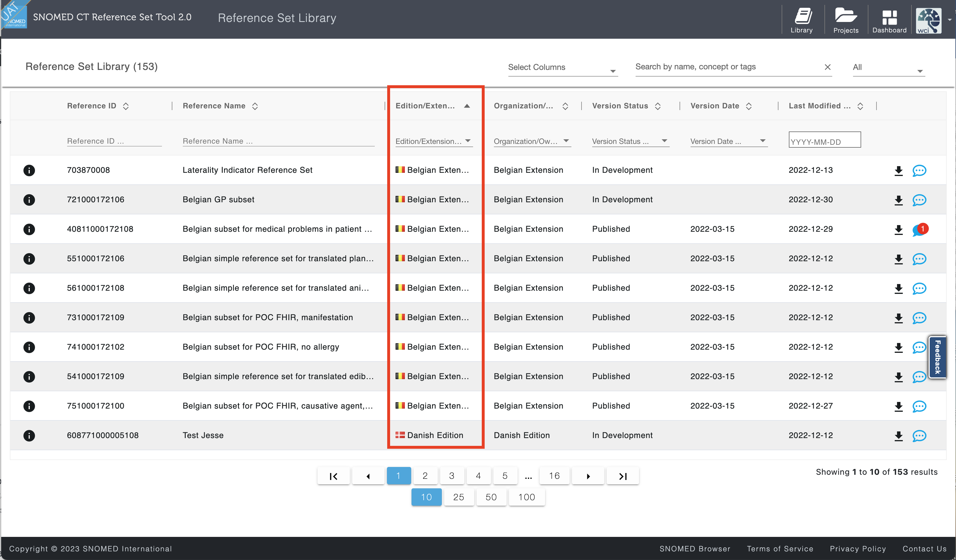Open the Contact Us link
956x560 pixels.
(924, 549)
